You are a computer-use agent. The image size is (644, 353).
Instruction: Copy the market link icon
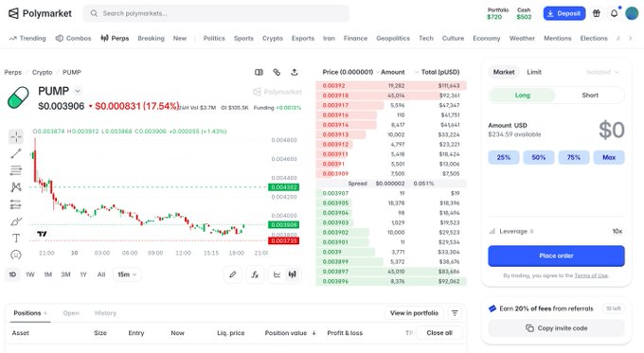[277, 72]
